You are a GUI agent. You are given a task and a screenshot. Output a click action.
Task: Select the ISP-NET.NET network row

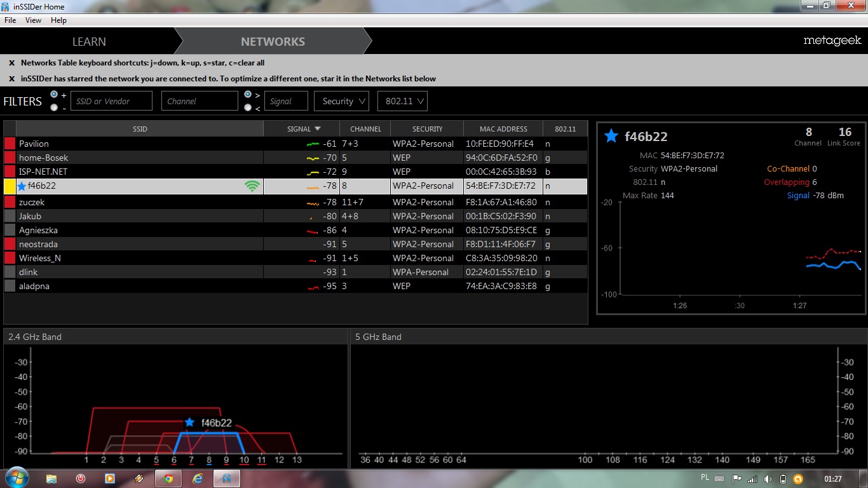[x=295, y=172]
